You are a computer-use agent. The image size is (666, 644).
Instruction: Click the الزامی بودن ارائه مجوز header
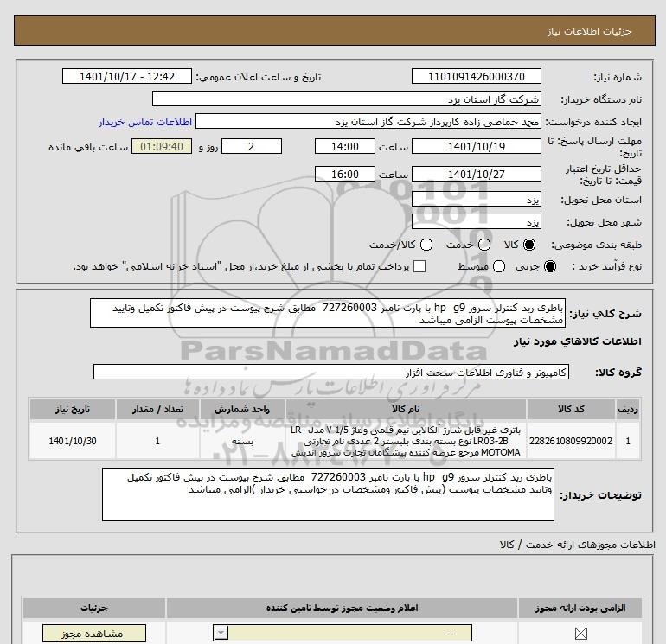580,608
